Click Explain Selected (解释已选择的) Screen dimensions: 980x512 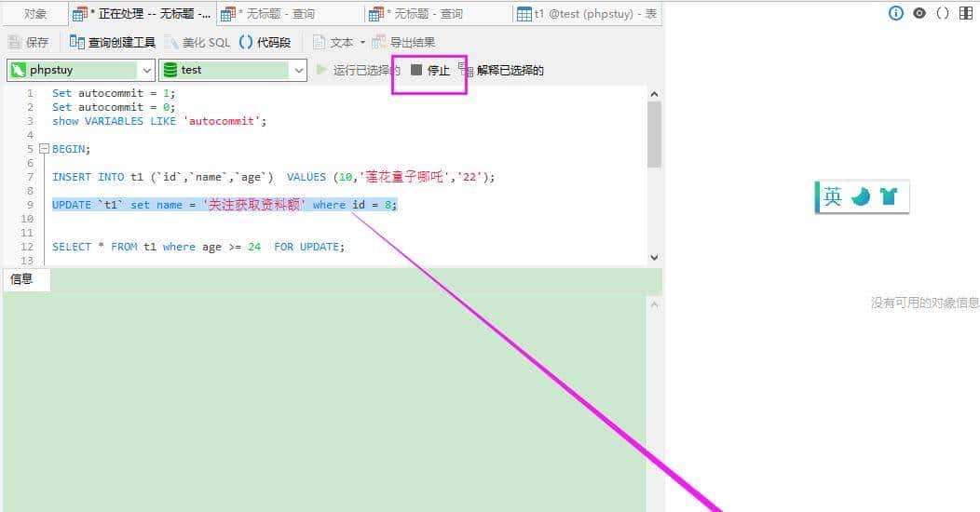point(501,70)
